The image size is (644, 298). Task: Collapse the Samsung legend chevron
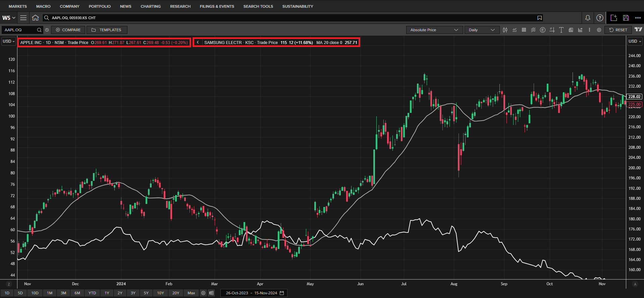point(198,42)
